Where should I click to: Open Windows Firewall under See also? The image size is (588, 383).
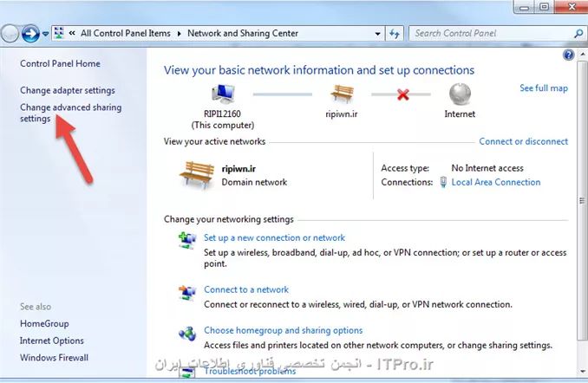(x=54, y=358)
